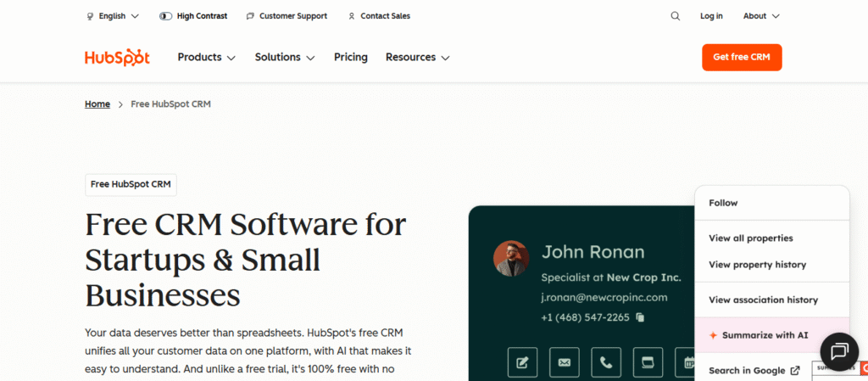Click the Specialist at New Crop Inc. text
Image resolution: width=868 pixels, height=381 pixels.
(x=611, y=277)
